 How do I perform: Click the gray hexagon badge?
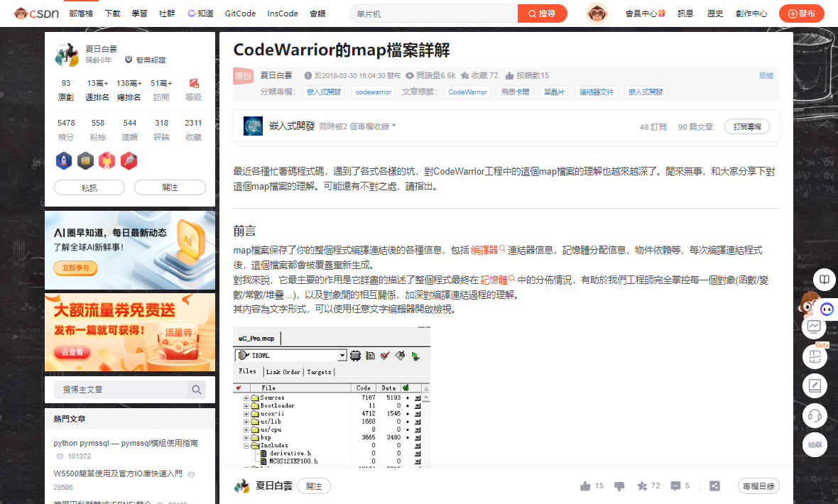tap(85, 160)
